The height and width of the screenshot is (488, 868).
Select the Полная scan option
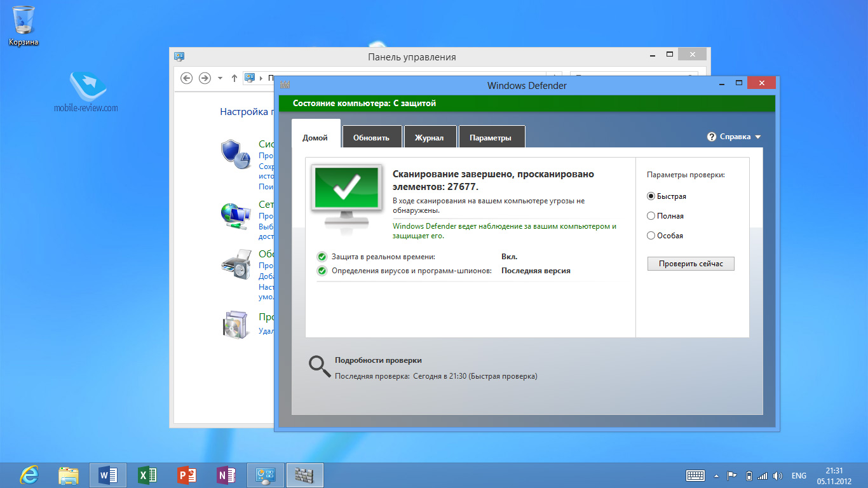click(x=651, y=216)
